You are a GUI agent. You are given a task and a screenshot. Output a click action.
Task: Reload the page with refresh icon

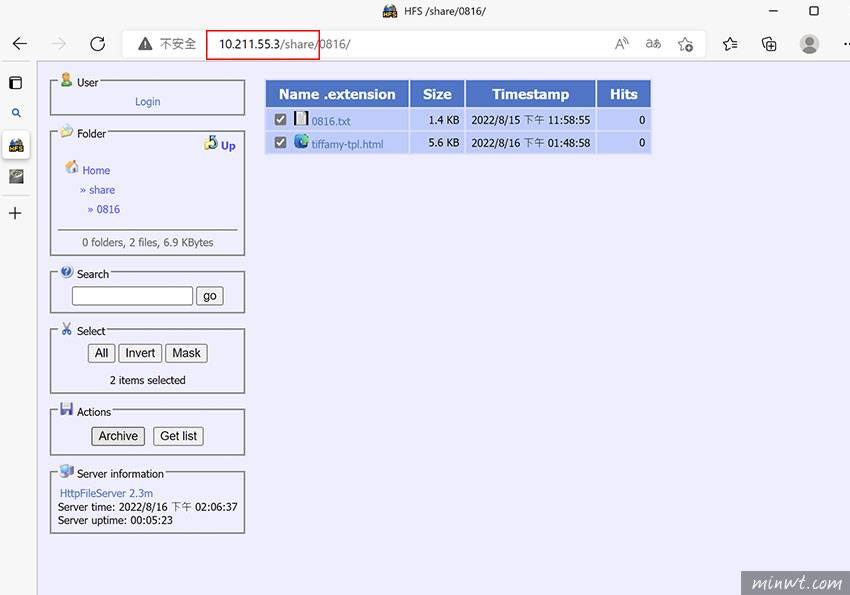click(x=97, y=44)
